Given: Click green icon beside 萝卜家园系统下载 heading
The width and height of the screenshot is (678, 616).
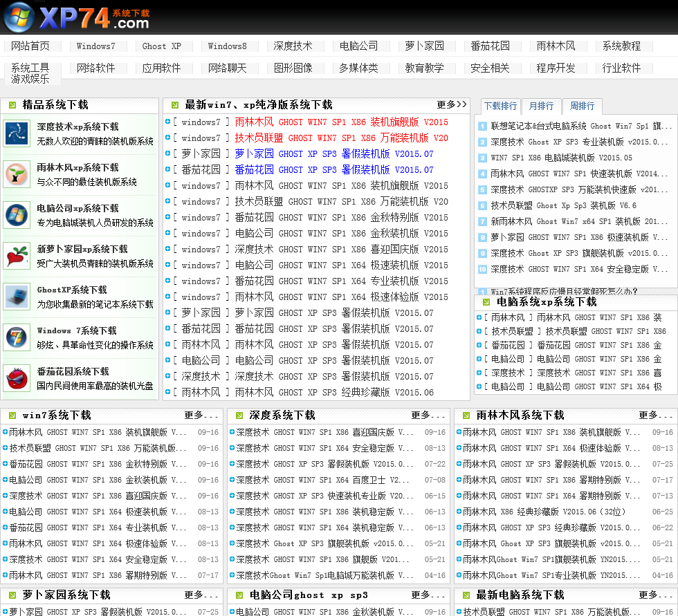Looking at the screenshot, I should tap(12, 595).
